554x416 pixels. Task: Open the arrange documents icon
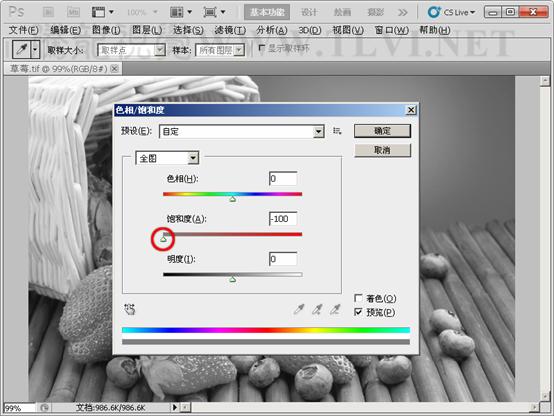pyautogui.click(x=181, y=12)
